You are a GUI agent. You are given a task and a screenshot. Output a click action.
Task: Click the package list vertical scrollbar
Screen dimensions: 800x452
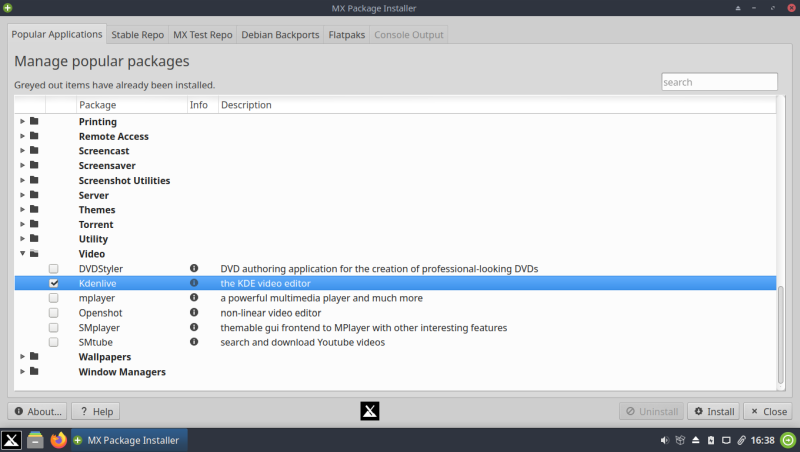point(780,335)
